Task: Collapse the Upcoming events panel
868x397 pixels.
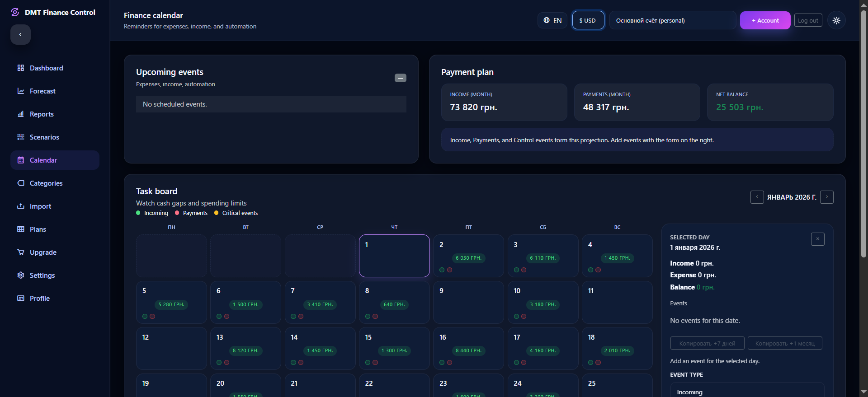Action: click(401, 78)
